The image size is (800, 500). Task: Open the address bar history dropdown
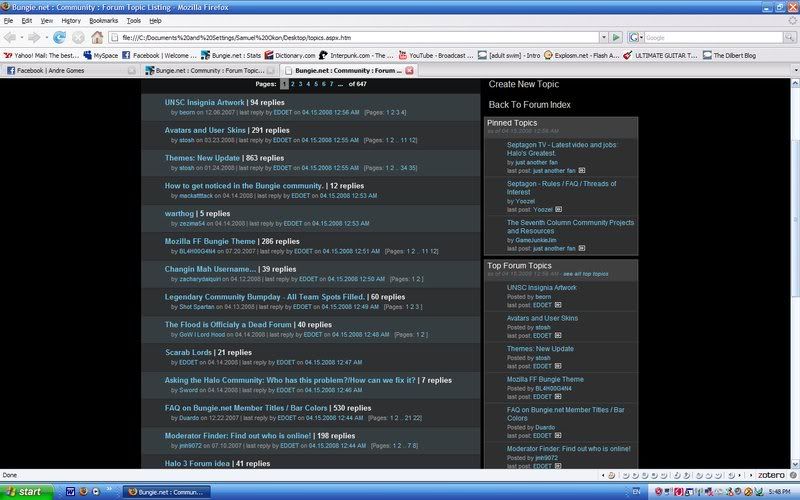603,37
